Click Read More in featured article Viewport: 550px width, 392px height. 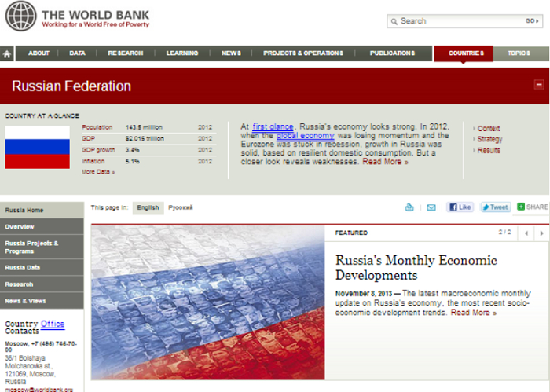(x=474, y=313)
